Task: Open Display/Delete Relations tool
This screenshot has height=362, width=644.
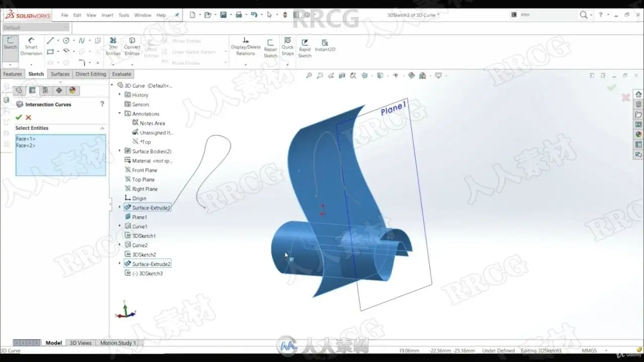Action: pos(246,46)
